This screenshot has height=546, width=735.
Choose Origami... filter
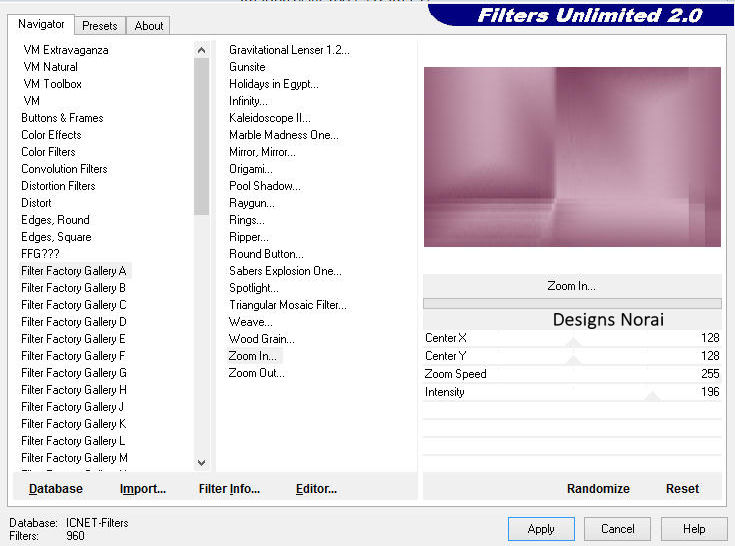click(x=250, y=169)
